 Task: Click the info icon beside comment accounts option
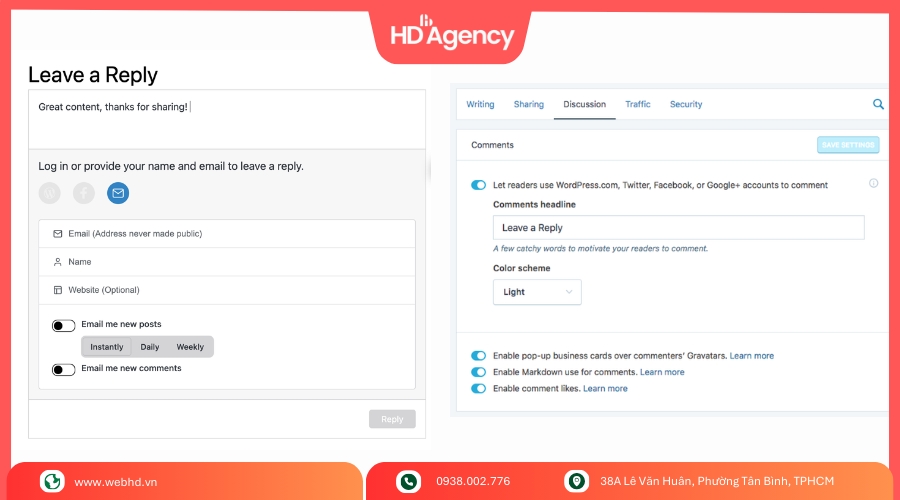873,184
